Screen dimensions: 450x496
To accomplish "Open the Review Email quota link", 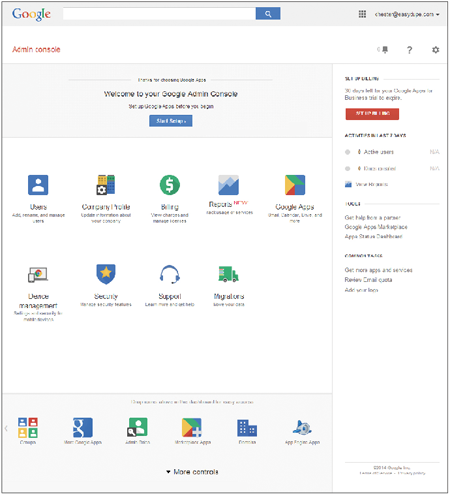I will pyautogui.click(x=368, y=280).
